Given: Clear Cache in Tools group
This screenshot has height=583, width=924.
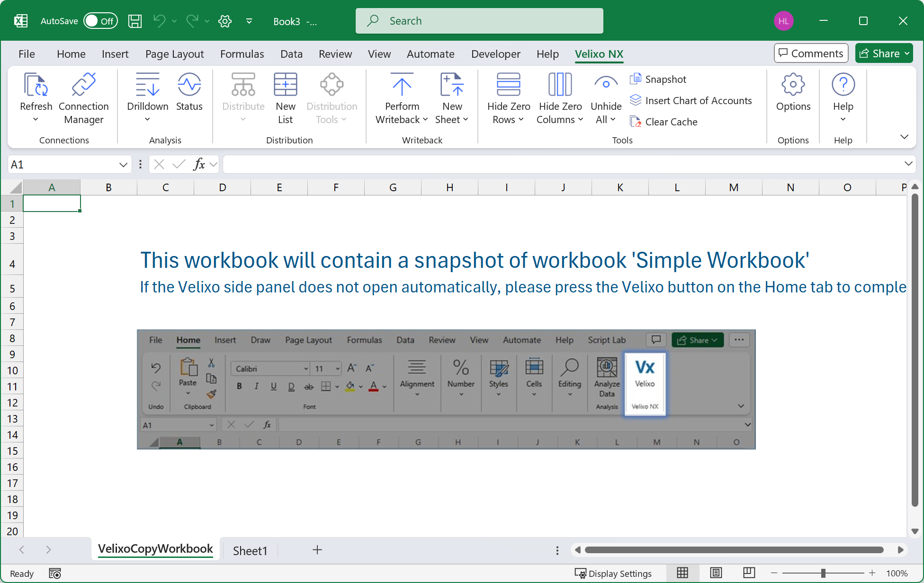Looking at the screenshot, I should coord(664,122).
